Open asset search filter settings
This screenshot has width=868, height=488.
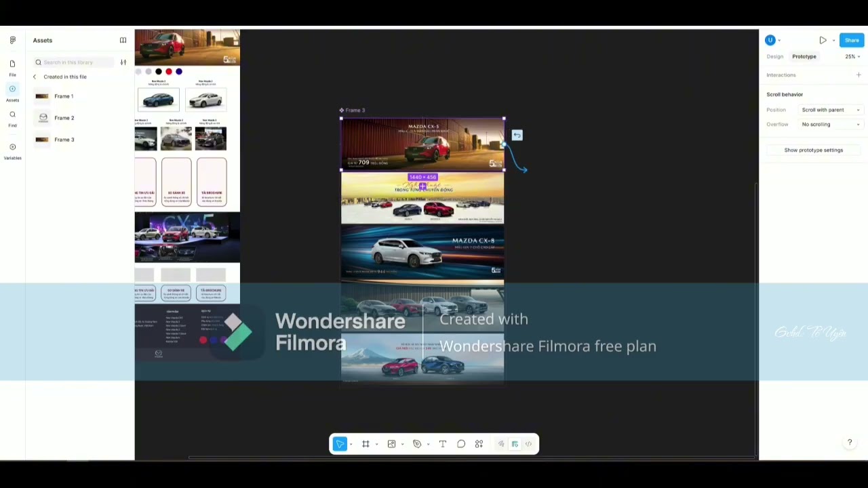[123, 62]
